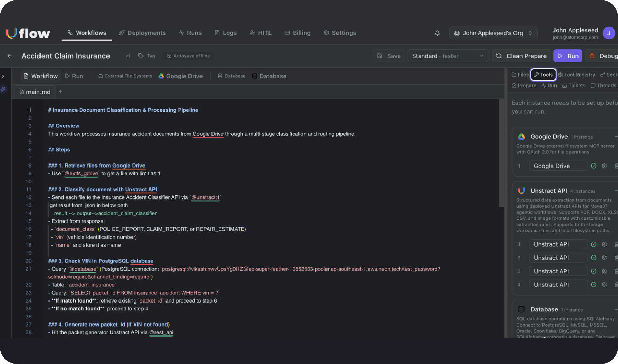Open Google Drive settings gear
The height and width of the screenshot is (364, 618).
tap(604, 166)
